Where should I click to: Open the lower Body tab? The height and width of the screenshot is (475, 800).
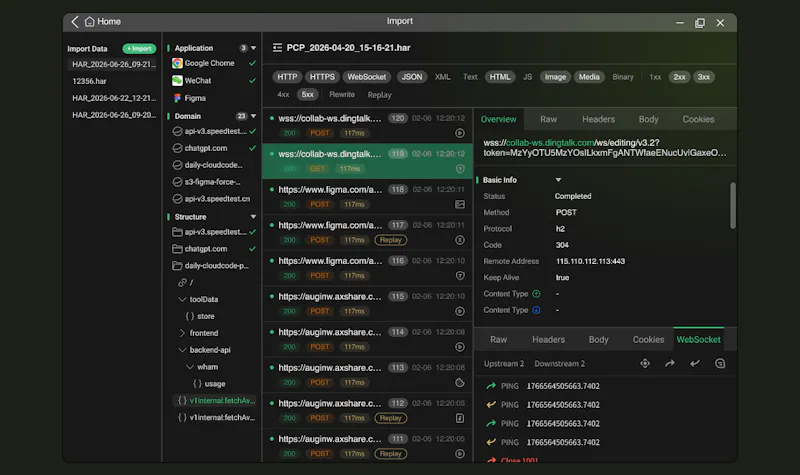(x=598, y=340)
